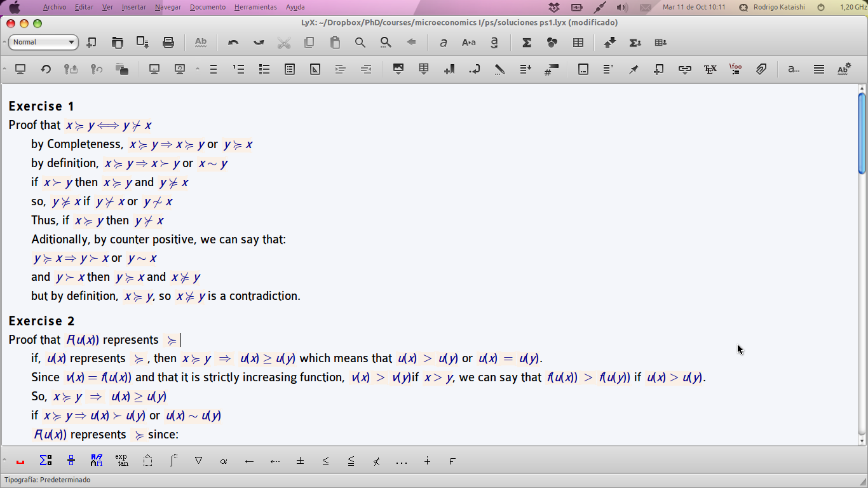Insert numbered list icon
The height and width of the screenshot is (488, 868).
pyautogui.click(x=239, y=69)
